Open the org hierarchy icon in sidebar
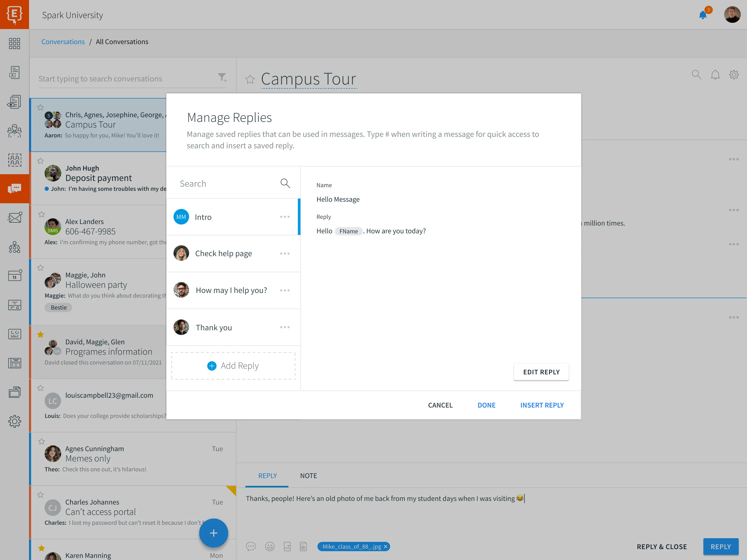747x560 pixels. pyautogui.click(x=15, y=247)
